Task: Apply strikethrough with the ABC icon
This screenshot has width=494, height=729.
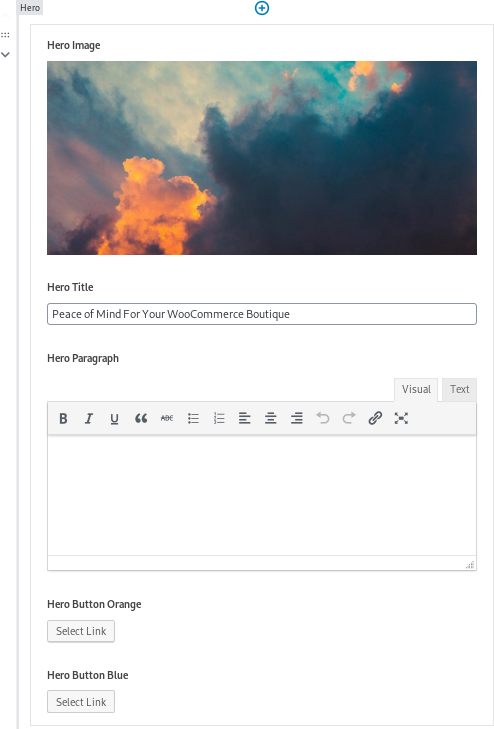Action: (x=167, y=418)
